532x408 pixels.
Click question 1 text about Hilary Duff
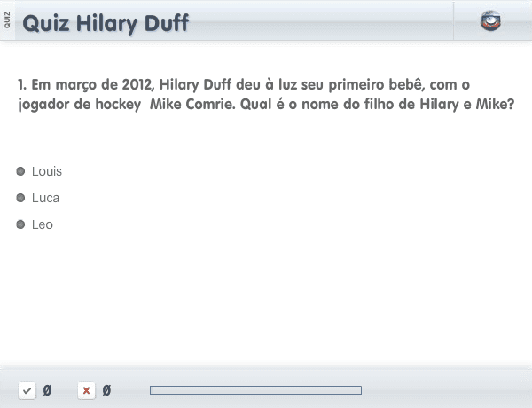tap(266, 94)
